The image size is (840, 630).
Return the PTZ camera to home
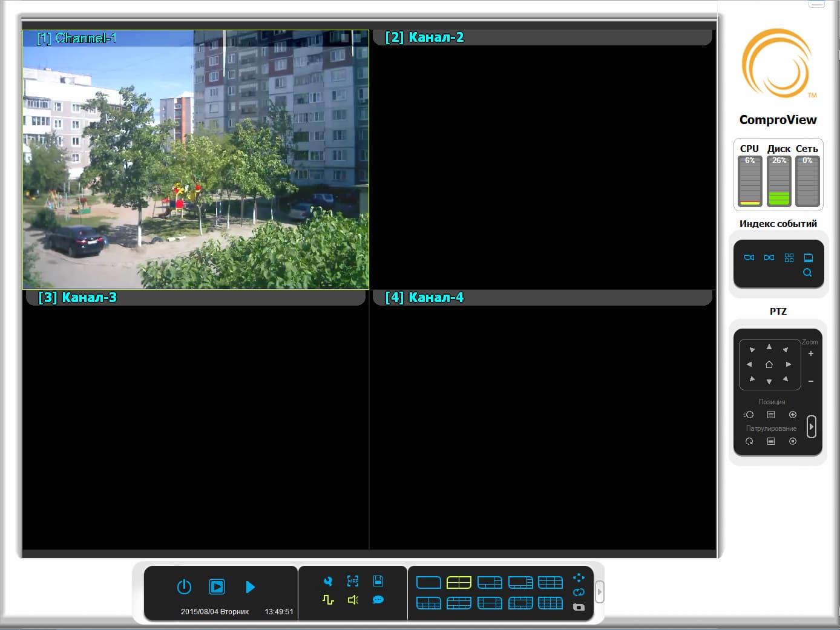(x=769, y=364)
